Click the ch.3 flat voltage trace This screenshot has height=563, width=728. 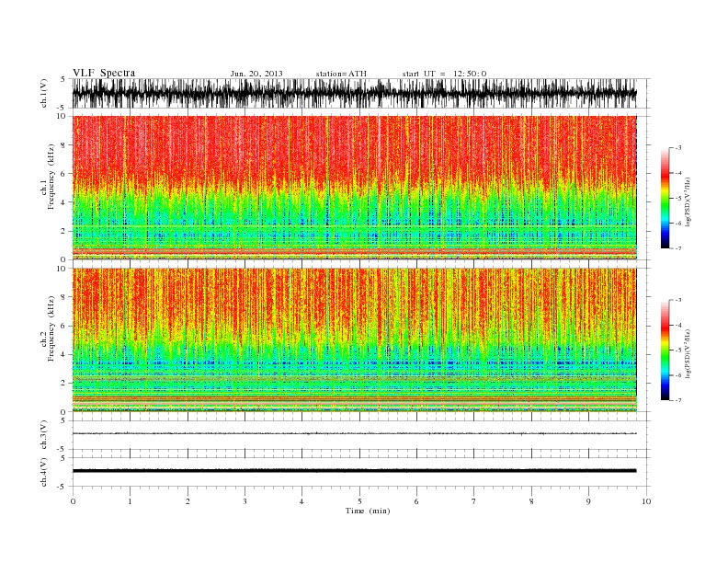point(354,433)
